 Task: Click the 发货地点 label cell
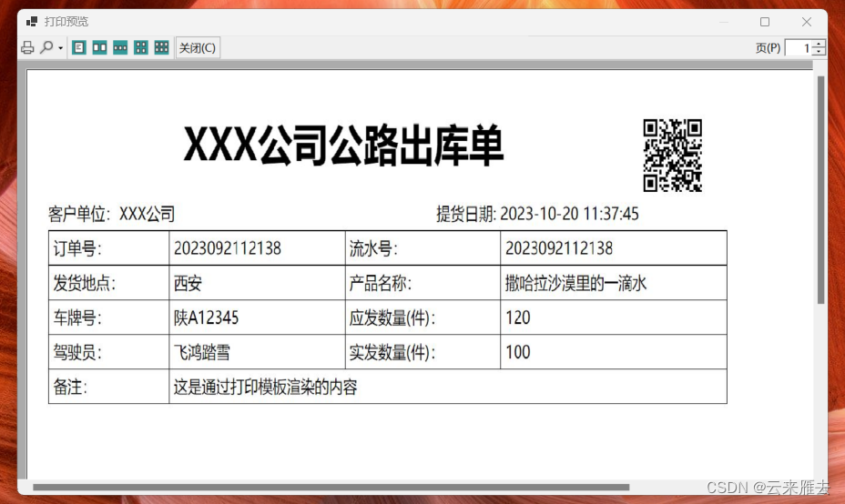pos(109,283)
